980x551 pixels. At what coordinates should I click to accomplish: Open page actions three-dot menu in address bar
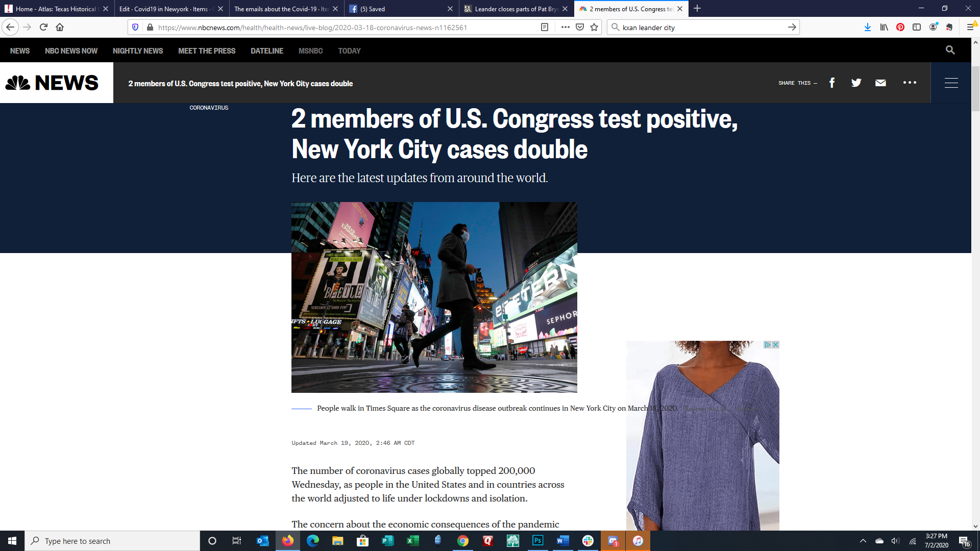click(565, 28)
